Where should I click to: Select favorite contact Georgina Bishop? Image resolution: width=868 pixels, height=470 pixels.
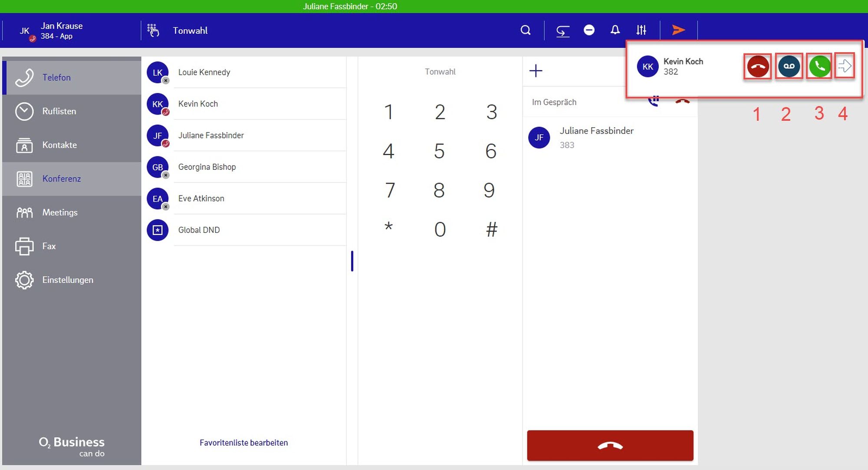(x=207, y=167)
